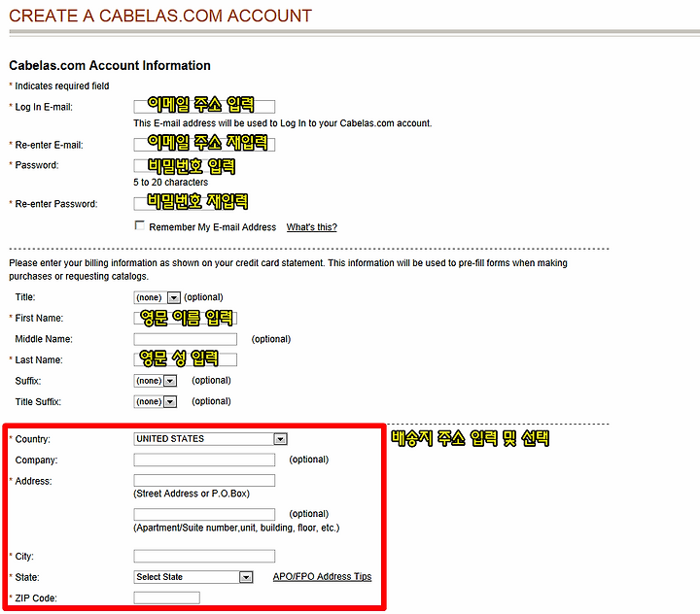This screenshot has height=614, width=700.
Task: Select the Street Address input field
Action: [204, 481]
